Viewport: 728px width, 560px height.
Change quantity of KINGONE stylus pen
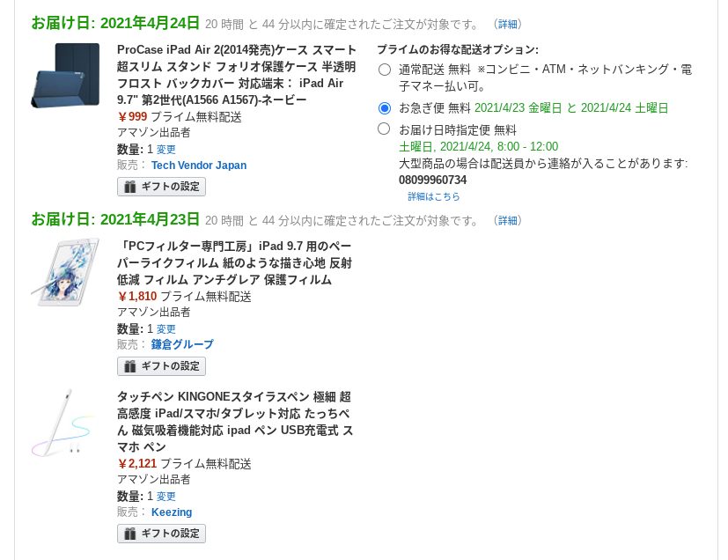[165, 497]
